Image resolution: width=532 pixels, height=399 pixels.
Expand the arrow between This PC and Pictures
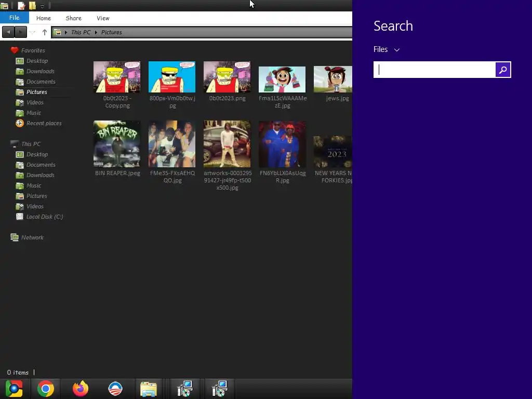click(x=96, y=32)
